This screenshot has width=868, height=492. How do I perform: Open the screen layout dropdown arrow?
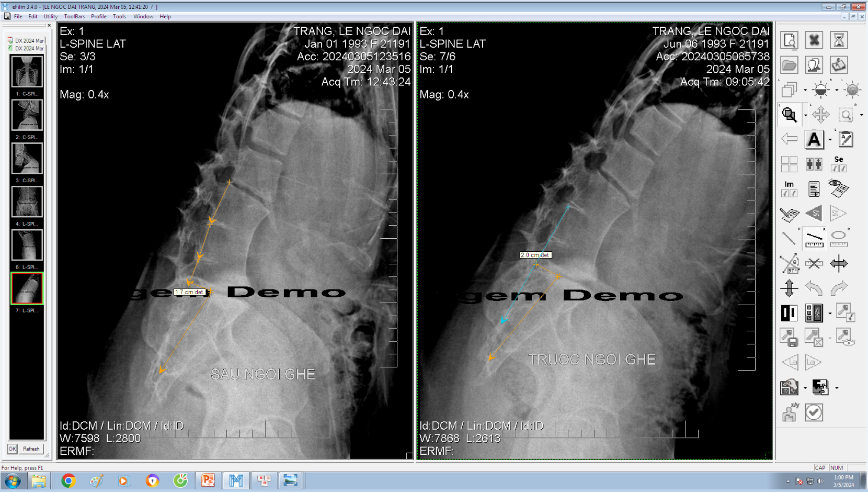point(830,314)
